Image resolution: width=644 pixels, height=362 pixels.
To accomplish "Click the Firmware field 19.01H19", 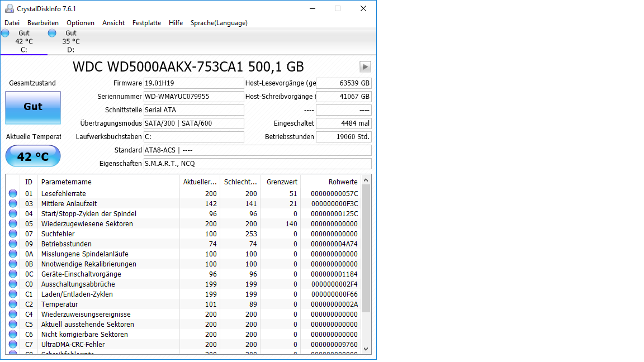I will click(194, 83).
